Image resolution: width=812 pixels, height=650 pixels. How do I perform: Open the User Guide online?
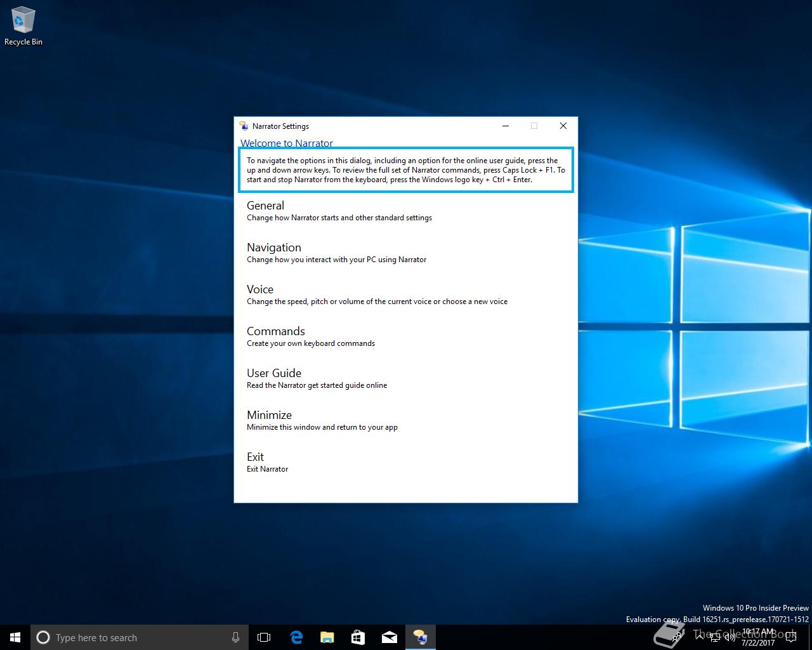click(317, 378)
